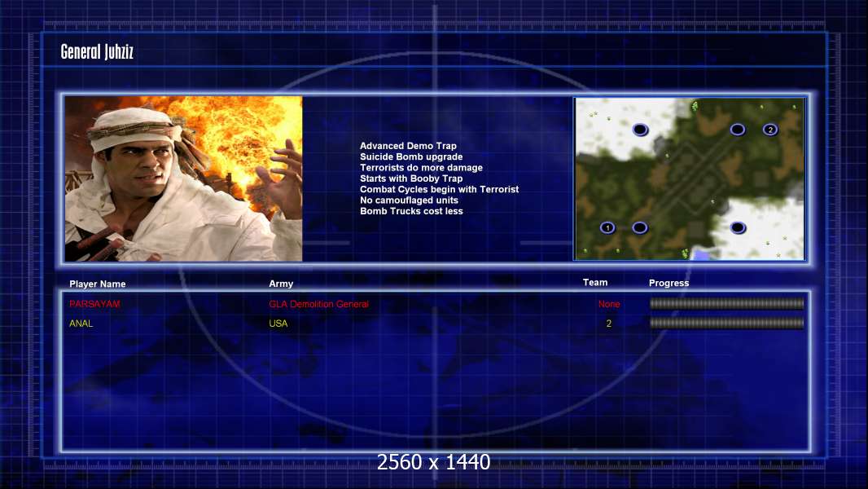The width and height of the screenshot is (868, 489).
Task: Click PARSAYAM's loading progress bar
Action: click(727, 303)
